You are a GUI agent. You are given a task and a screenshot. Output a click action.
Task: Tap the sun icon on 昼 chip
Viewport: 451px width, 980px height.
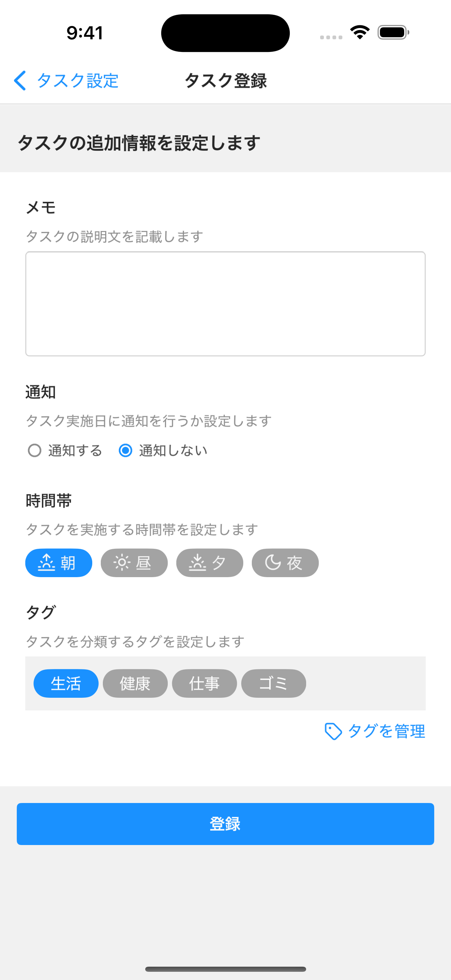(122, 563)
